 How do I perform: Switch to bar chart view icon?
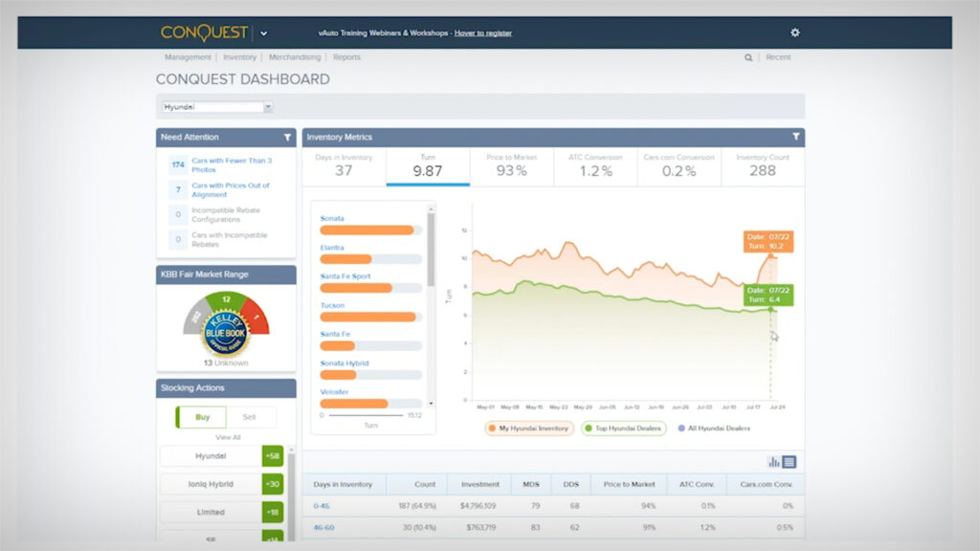pyautogui.click(x=773, y=462)
